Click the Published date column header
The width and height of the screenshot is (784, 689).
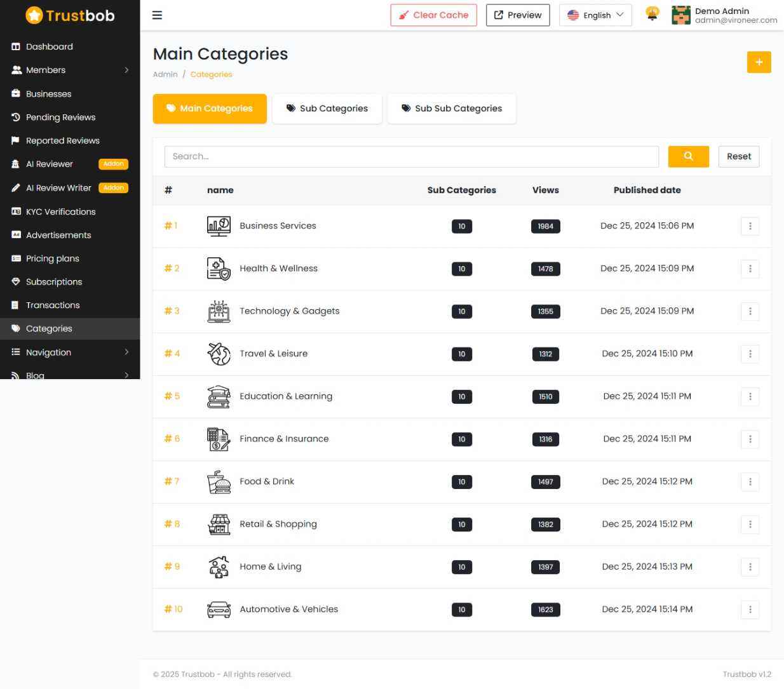647,190
